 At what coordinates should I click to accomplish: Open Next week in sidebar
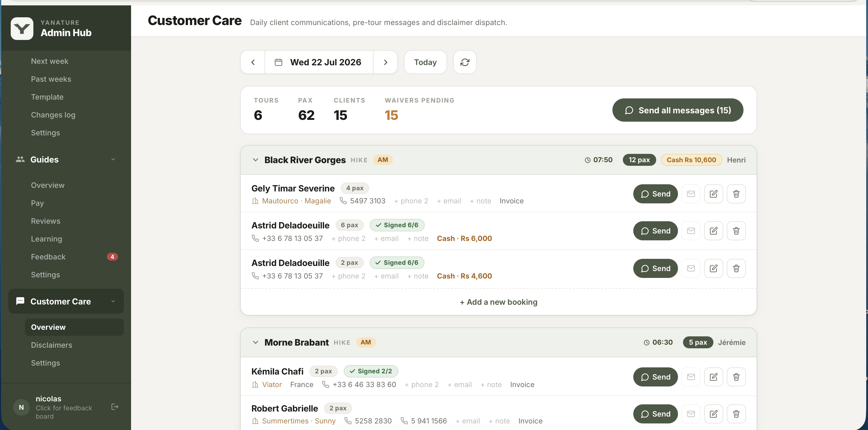(49, 61)
